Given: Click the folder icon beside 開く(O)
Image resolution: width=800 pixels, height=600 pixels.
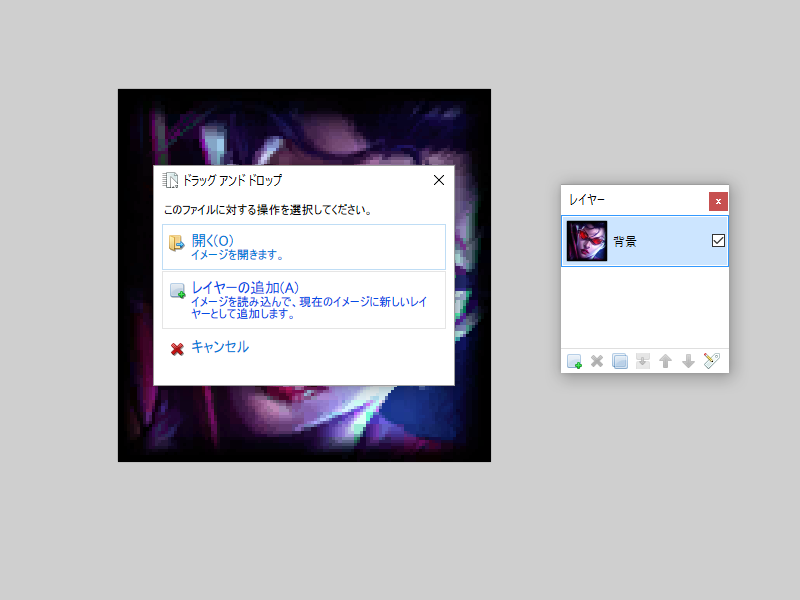Looking at the screenshot, I should (177, 243).
